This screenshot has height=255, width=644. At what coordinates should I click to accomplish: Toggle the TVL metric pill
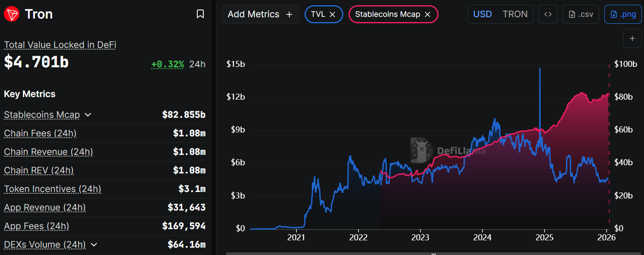pyautogui.click(x=318, y=14)
